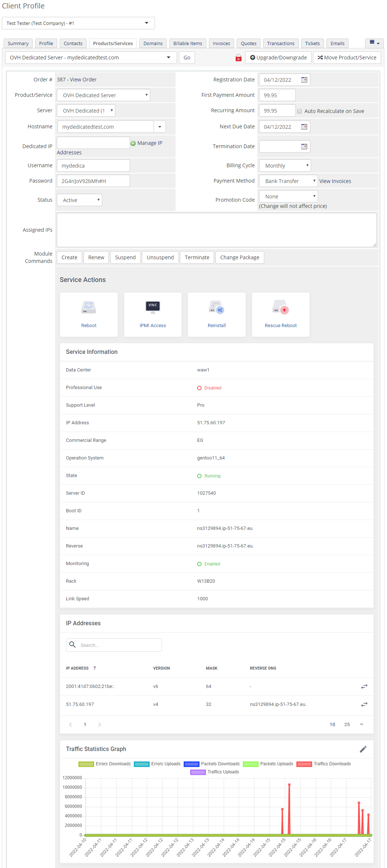Open the View Invoices link

[x=335, y=181]
